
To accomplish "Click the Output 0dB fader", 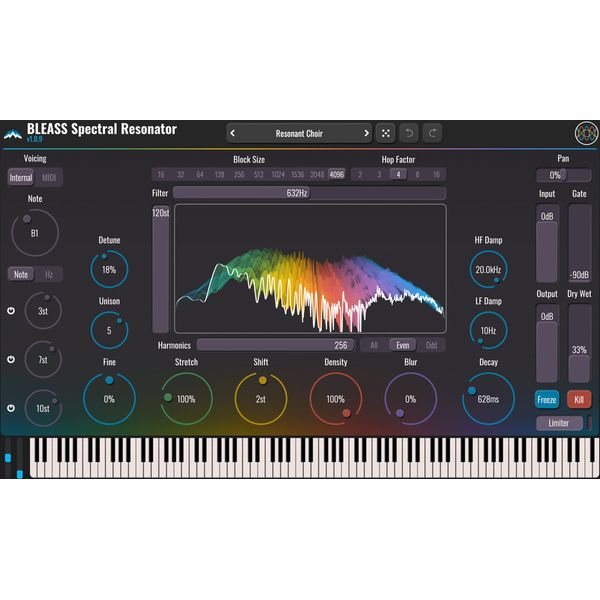I will [547, 344].
